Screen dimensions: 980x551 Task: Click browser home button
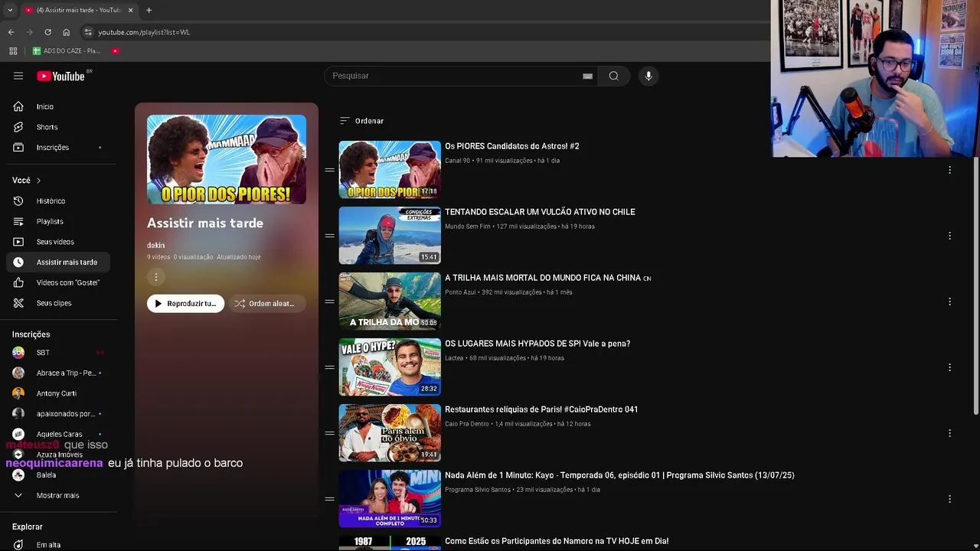[x=66, y=32]
